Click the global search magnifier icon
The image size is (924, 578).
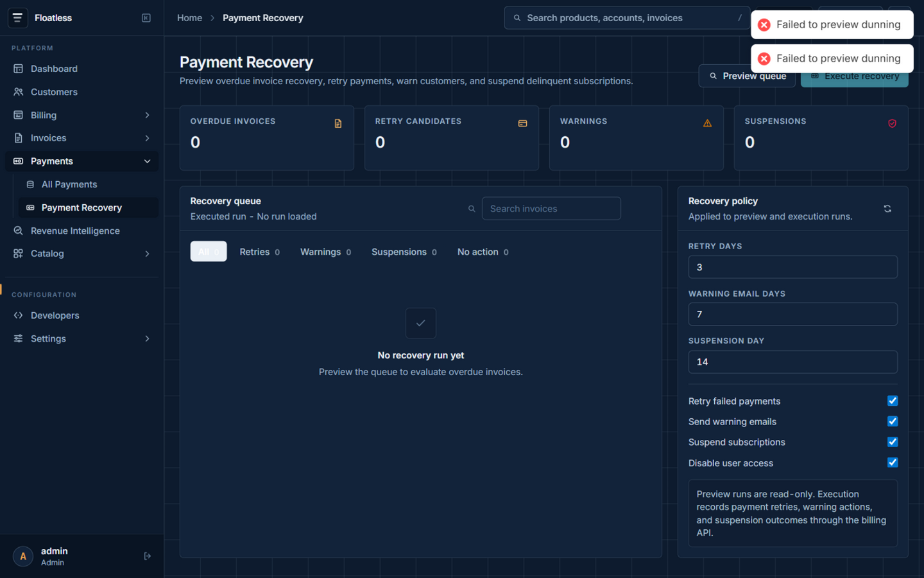(x=517, y=18)
